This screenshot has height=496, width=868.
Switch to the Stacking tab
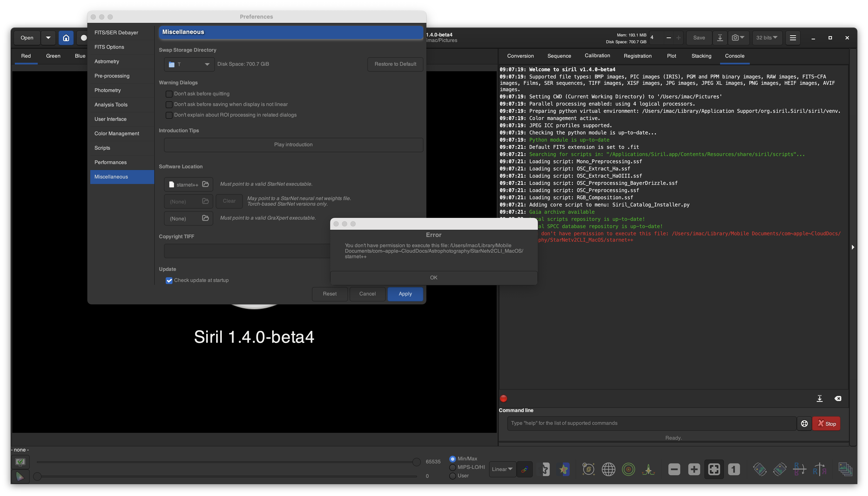(x=701, y=56)
